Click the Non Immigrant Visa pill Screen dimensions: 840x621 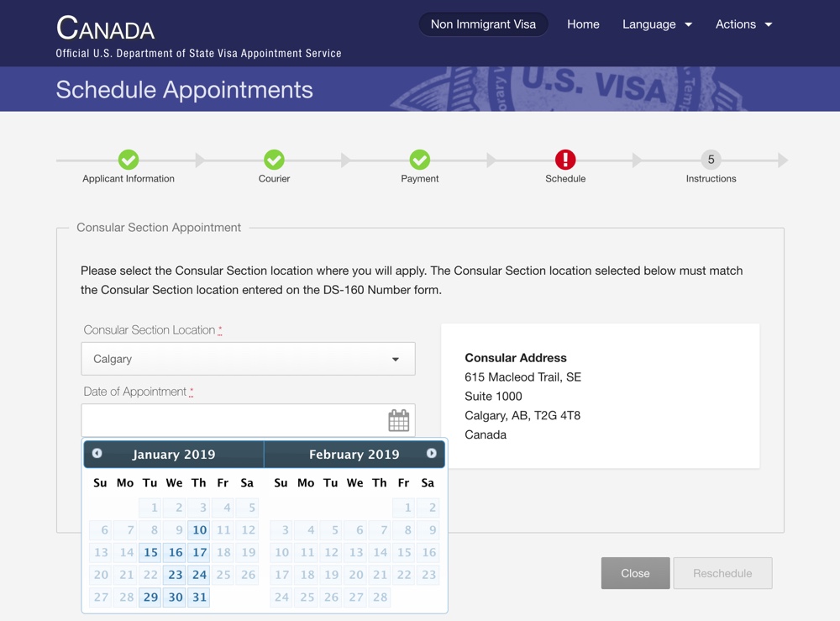click(483, 24)
